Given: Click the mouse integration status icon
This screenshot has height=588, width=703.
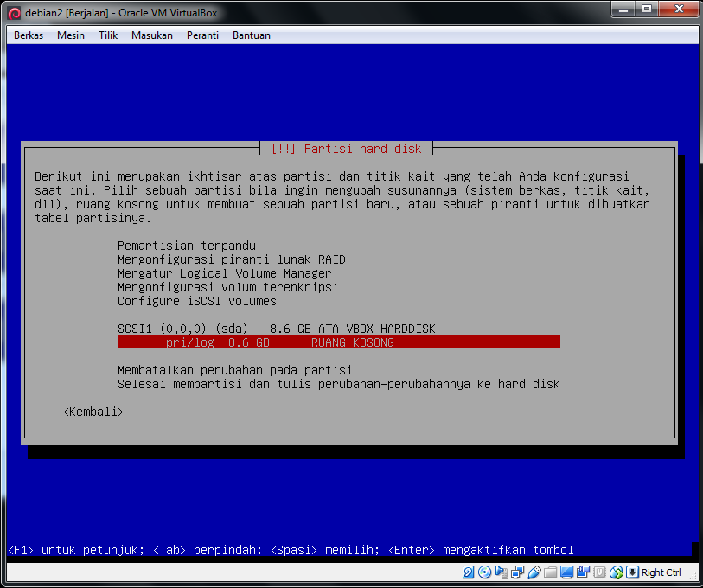Looking at the screenshot, I should click(x=617, y=572).
